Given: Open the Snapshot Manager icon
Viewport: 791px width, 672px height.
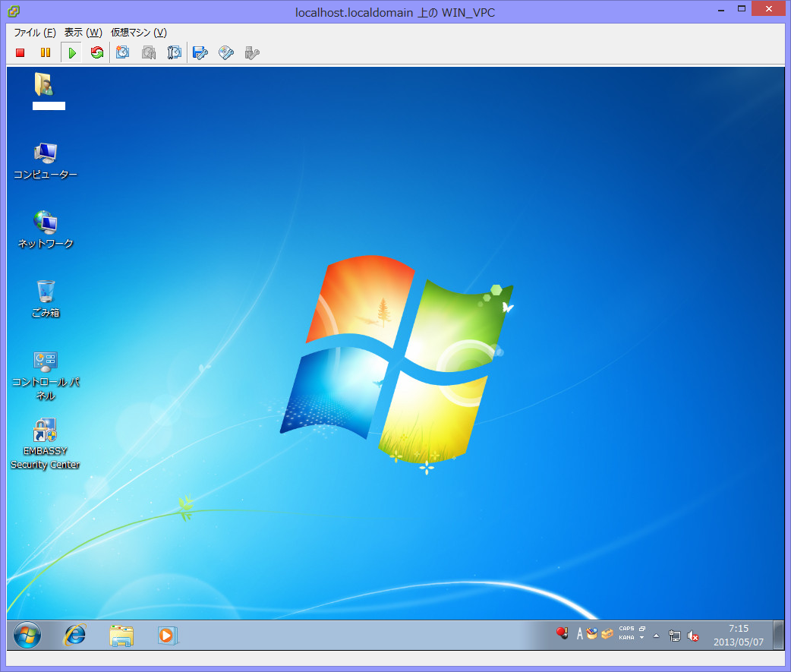Looking at the screenshot, I should [175, 52].
